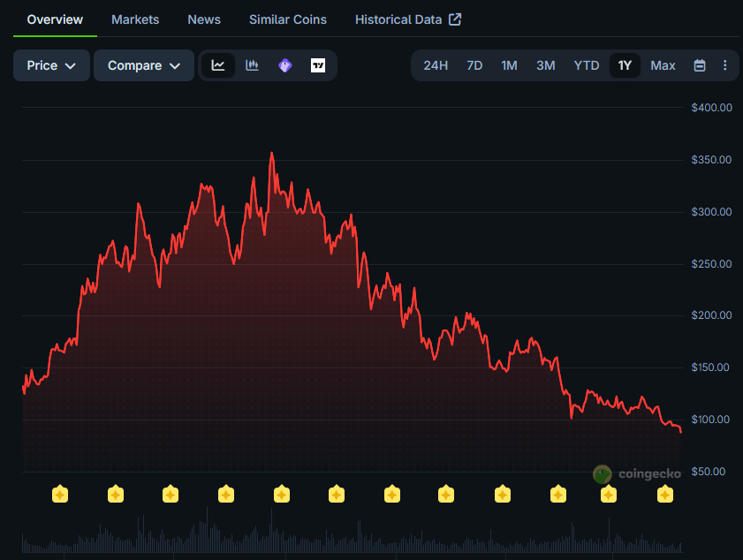This screenshot has height=560, width=743.
Task: Open the calendar date range picker
Action: pyautogui.click(x=700, y=65)
